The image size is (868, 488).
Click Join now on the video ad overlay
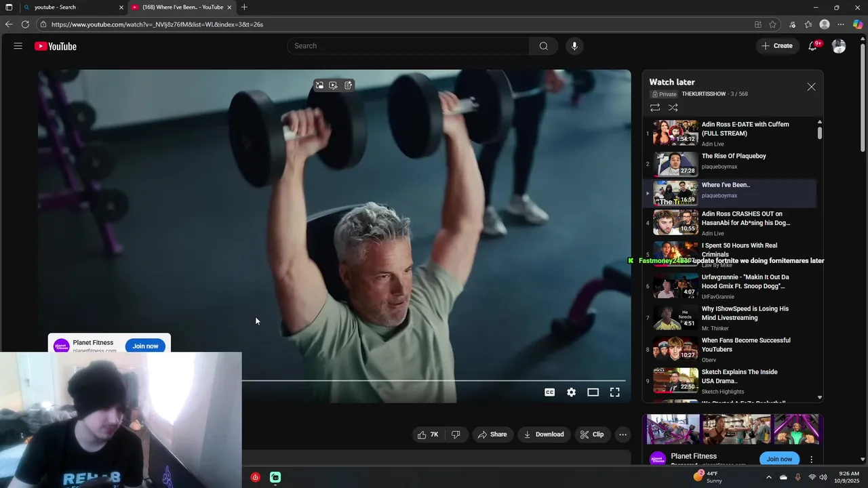(x=145, y=346)
